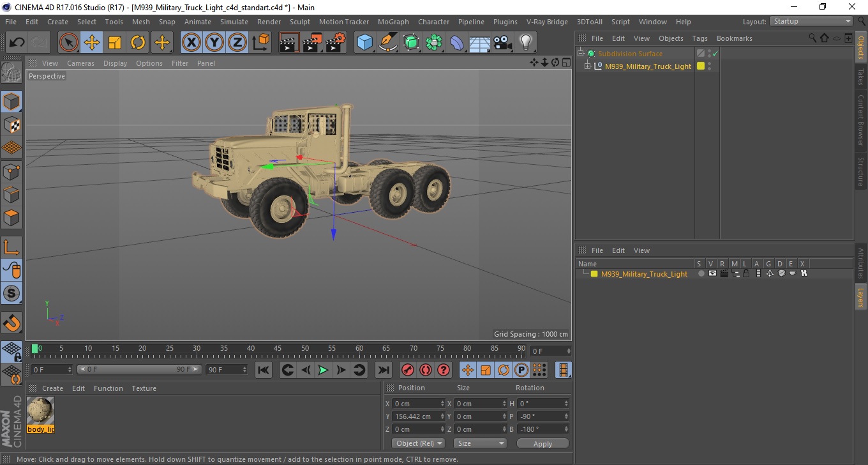Expand the M939_Military_Truck_Light object tree
Image resolution: width=868 pixels, height=465 pixels.
[588, 66]
